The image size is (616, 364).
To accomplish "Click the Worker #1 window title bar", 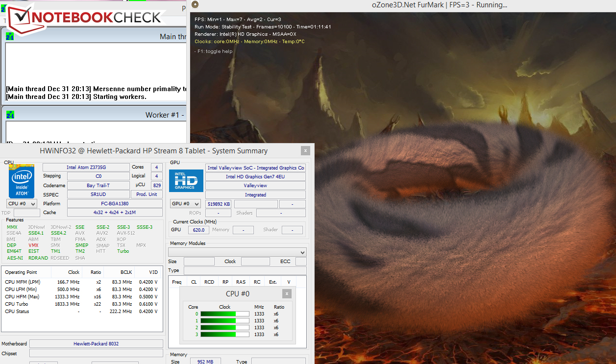I will point(94,115).
